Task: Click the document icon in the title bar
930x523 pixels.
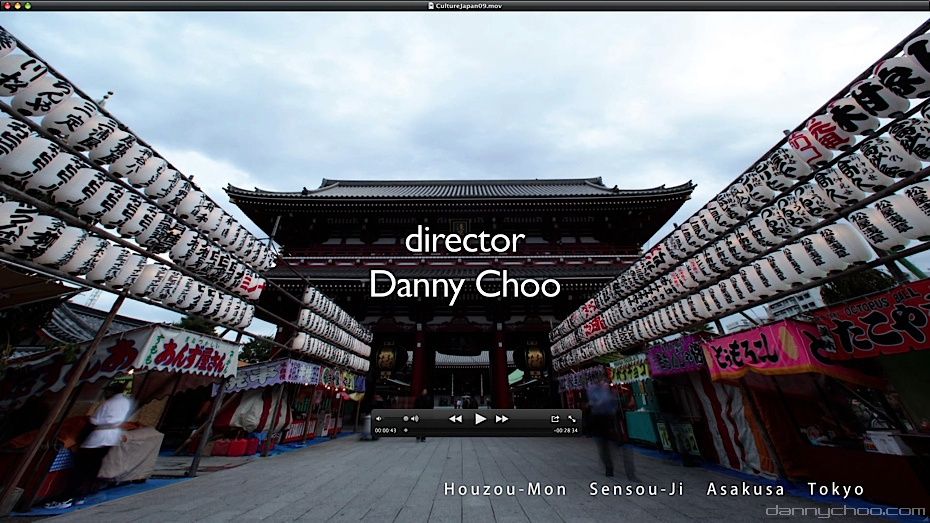Action: pyautogui.click(x=431, y=5)
